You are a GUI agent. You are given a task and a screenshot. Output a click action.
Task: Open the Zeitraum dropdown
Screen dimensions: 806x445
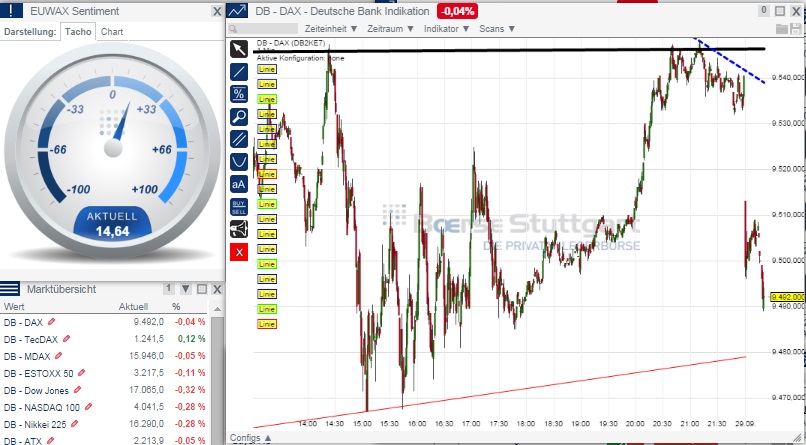click(x=390, y=29)
